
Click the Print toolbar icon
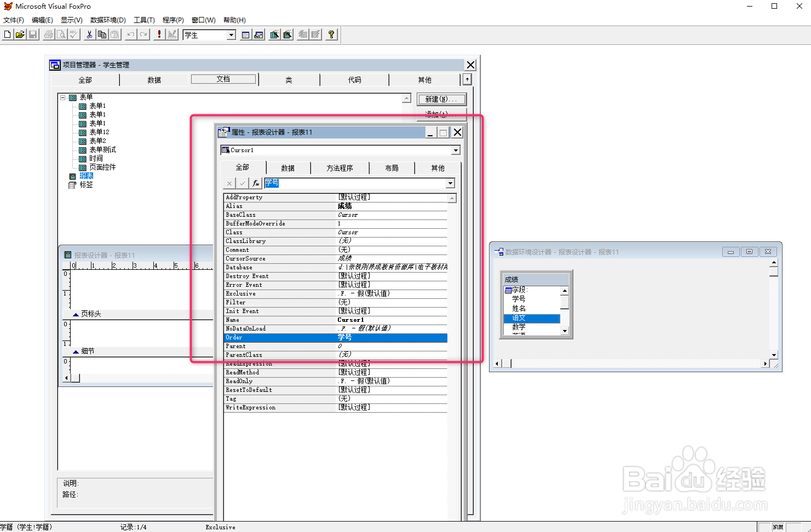pos(49,34)
